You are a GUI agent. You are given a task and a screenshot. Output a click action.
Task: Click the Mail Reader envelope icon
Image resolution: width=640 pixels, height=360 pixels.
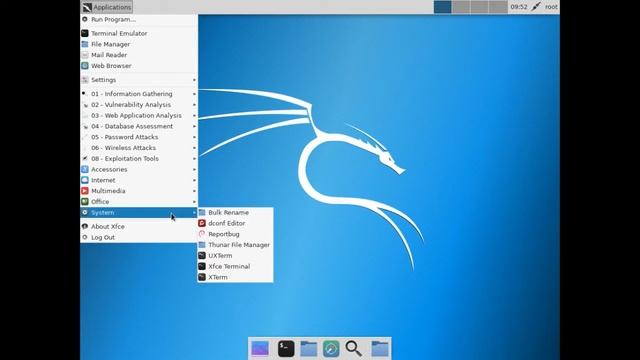point(85,55)
